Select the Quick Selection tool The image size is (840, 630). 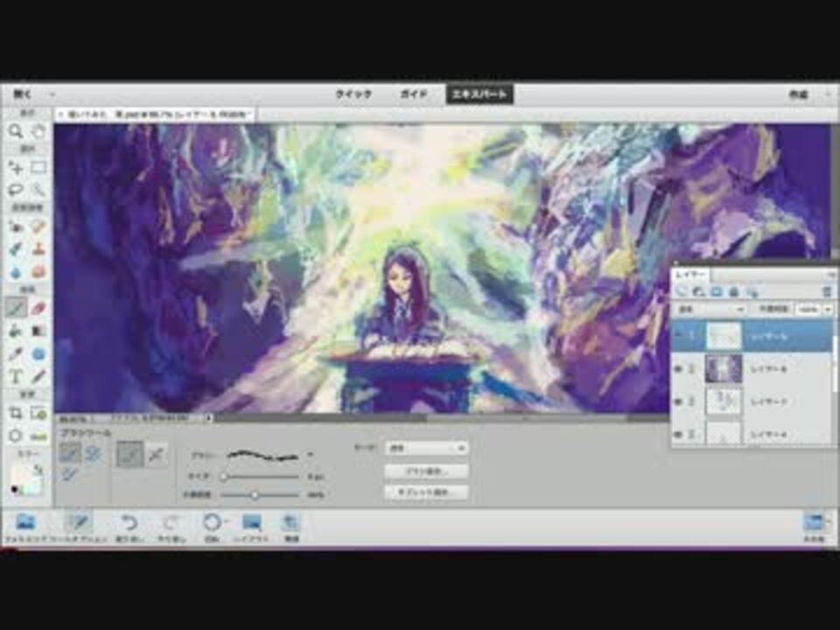[38, 190]
